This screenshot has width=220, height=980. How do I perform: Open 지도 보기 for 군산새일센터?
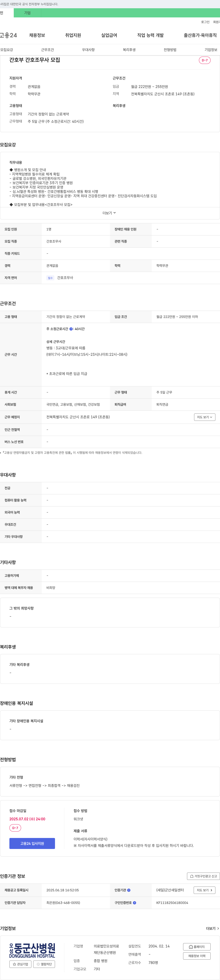pos(205,890)
